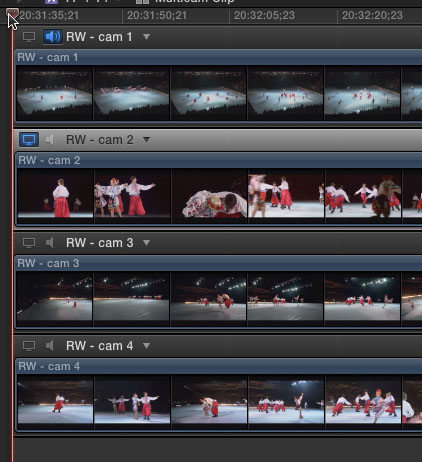The height and width of the screenshot is (462, 422).
Task: Select the RW - cam 3 angle header name
Action: tap(99, 243)
